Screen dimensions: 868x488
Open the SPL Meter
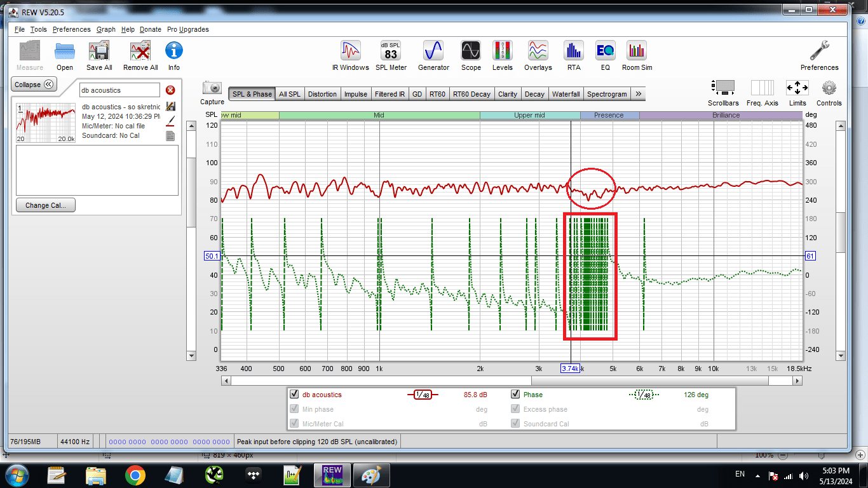[391, 56]
